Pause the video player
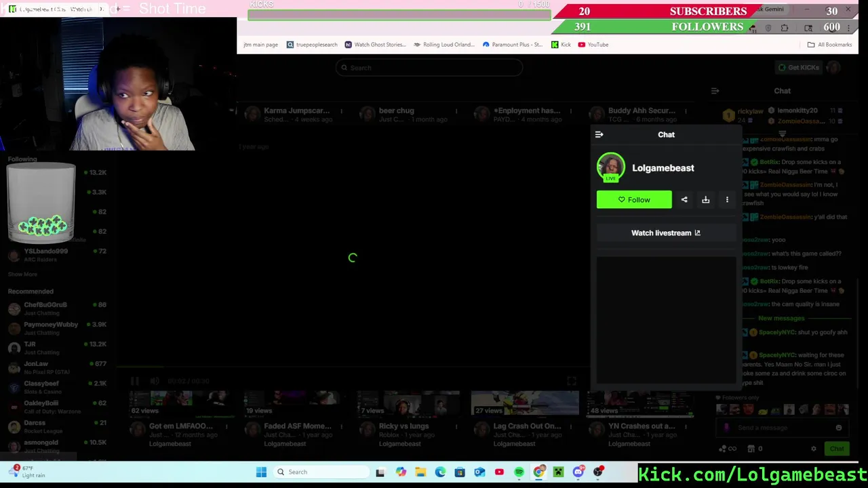Viewport: 868px width, 488px height. pos(134,381)
